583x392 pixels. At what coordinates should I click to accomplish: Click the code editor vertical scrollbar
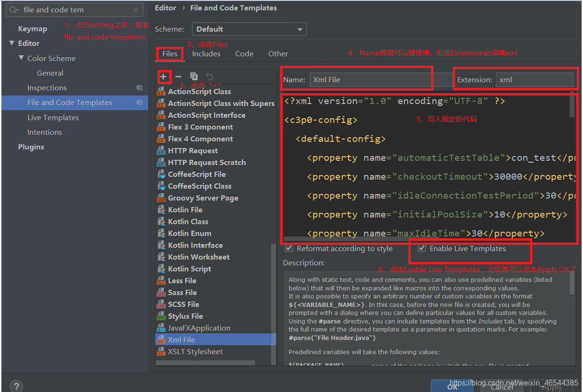click(x=572, y=105)
